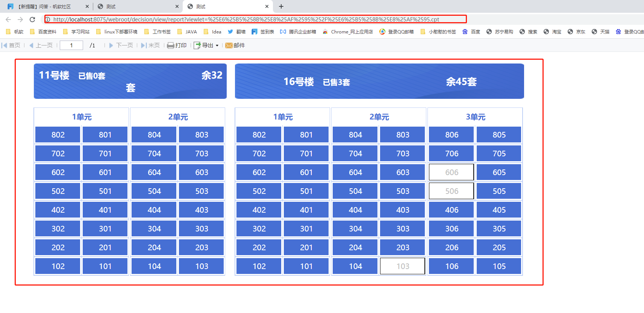Open the Idea bookmark folder
Image resolution: width=644 pixels, height=313 pixels.
point(213,32)
